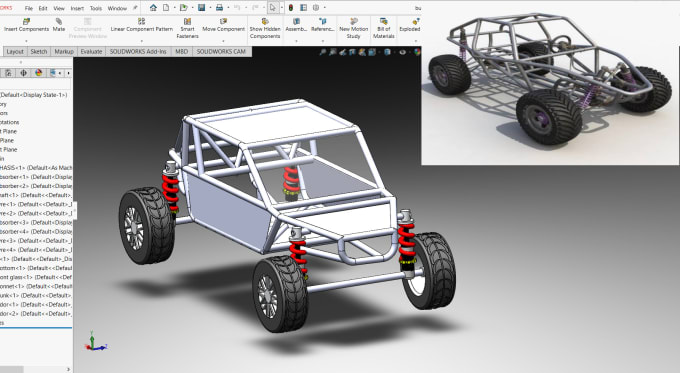Click the Home icon in quick access toolbar
680x373 pixels.
[x=153, y=8]
